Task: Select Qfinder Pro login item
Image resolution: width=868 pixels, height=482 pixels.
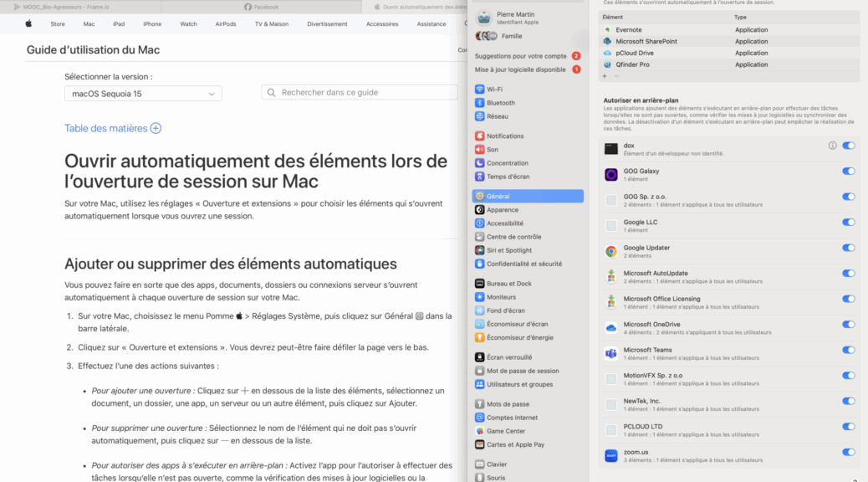Action: tap(728, 64)
